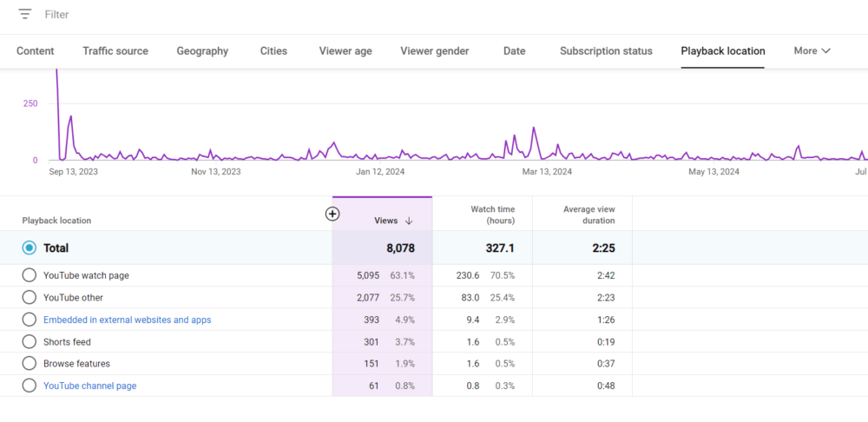Image resolution: width=868 pixels, height=422 pixels.
Task: Switch to the Traffic source tab
Action: pos(115,51)
